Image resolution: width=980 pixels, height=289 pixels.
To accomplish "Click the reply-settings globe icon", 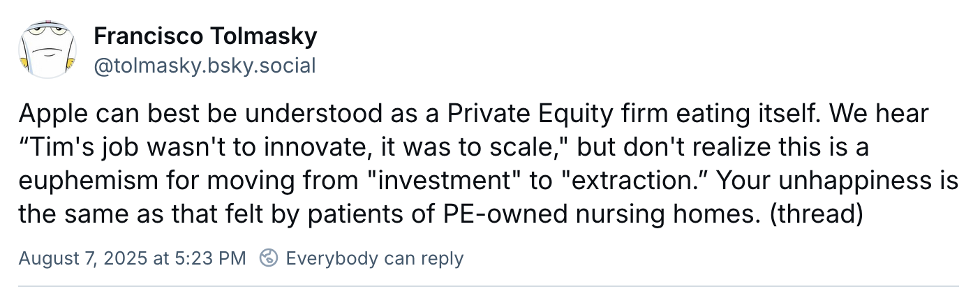I will [x=269, y=258].
